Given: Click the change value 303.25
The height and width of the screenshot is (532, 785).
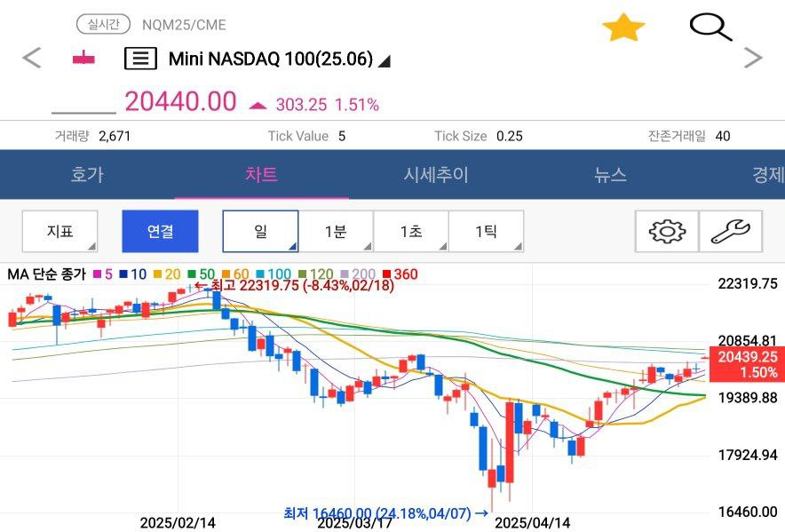Looking at the screenshot, I should pos(301,105).
